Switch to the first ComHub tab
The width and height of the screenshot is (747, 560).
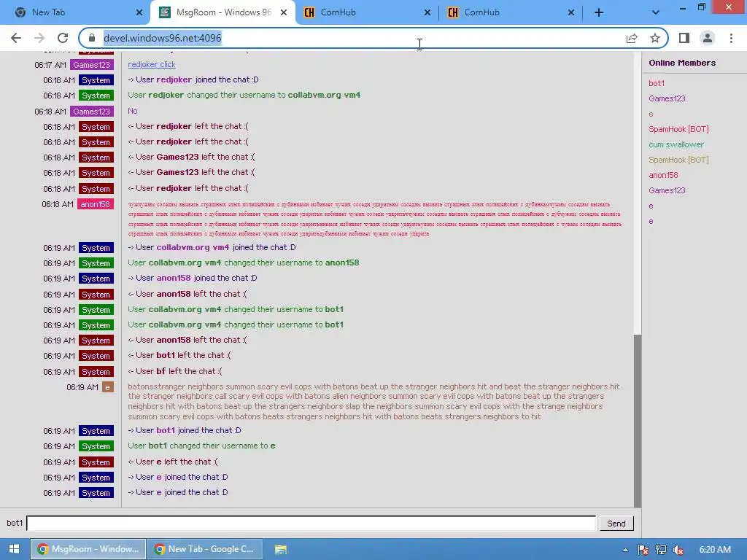[x=367, y=12]
